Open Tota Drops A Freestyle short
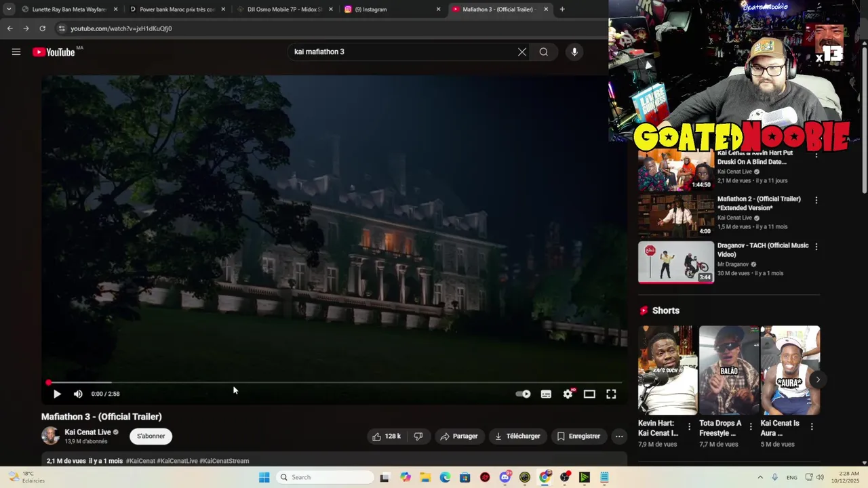Image resolution: width=868 pixels, height=488 pixels. tap(729, 370)
